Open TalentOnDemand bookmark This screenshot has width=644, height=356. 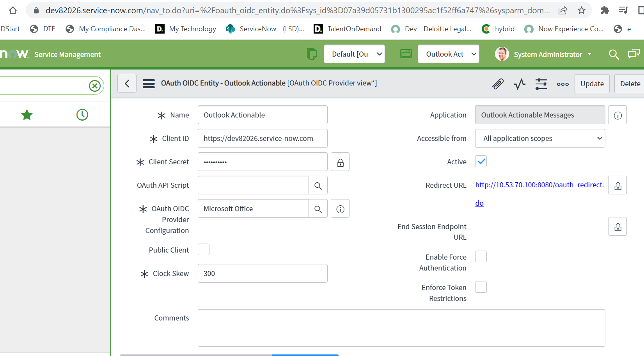pos(348,29)
